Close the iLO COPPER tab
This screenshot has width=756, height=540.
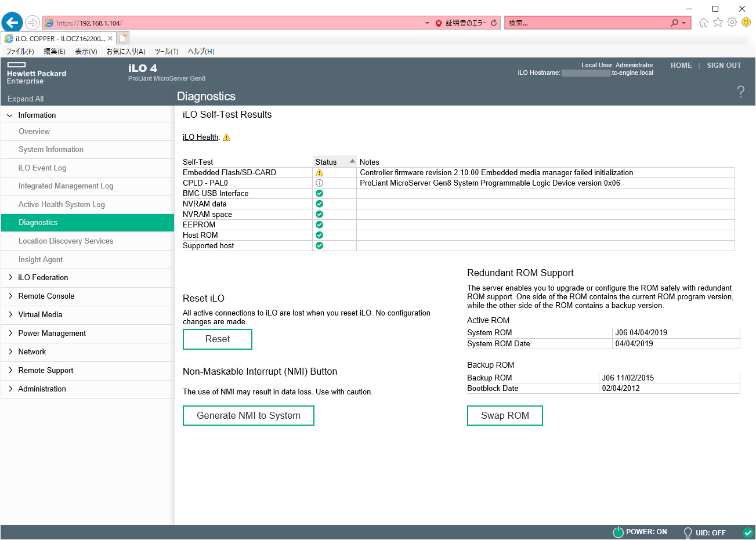coord(110,39)
